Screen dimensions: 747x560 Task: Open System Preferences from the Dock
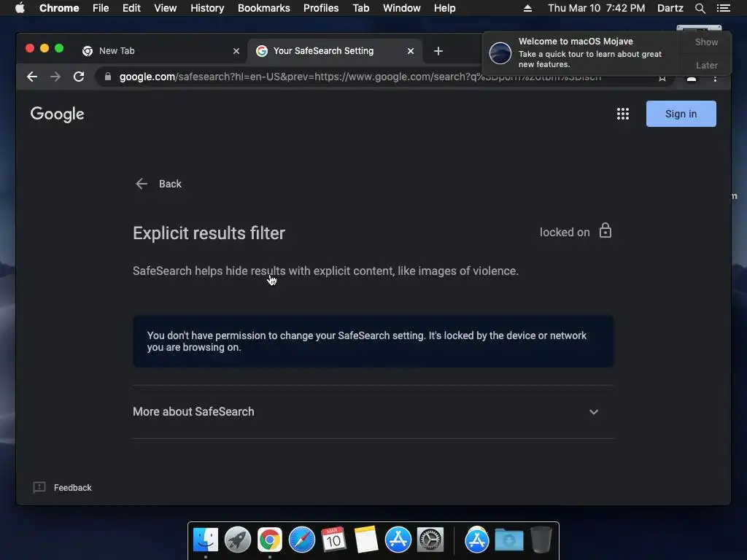pyautogui.click(x=430, y=540)
